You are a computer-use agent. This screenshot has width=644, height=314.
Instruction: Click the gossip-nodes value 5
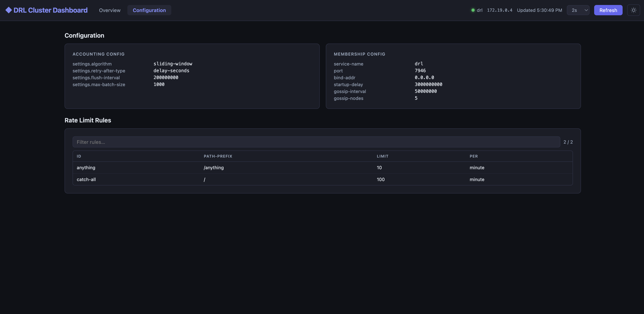coord(416,98)
